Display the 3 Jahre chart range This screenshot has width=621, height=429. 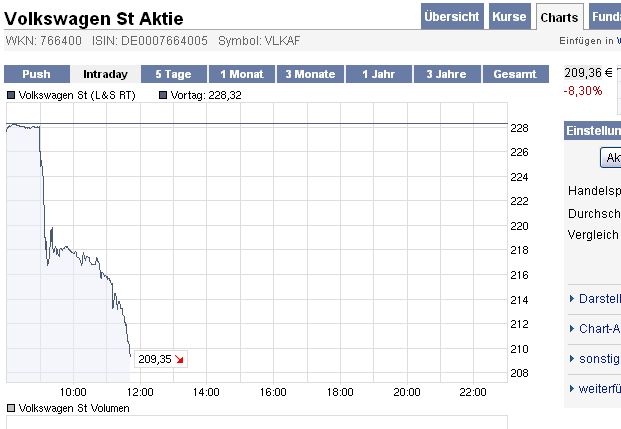(447, 74)
